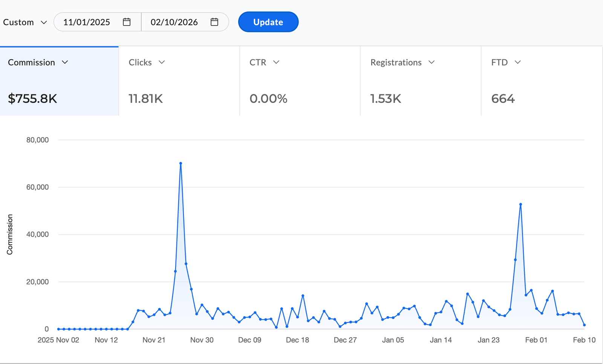This screenshot has height=364, width=603.
Task: Click the Nov 30 axis label
Action: tap(202, 340)
